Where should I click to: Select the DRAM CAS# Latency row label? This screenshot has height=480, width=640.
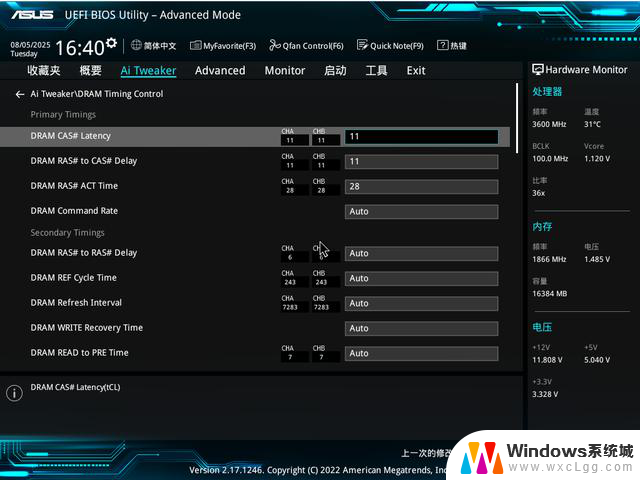click(71, 136)
